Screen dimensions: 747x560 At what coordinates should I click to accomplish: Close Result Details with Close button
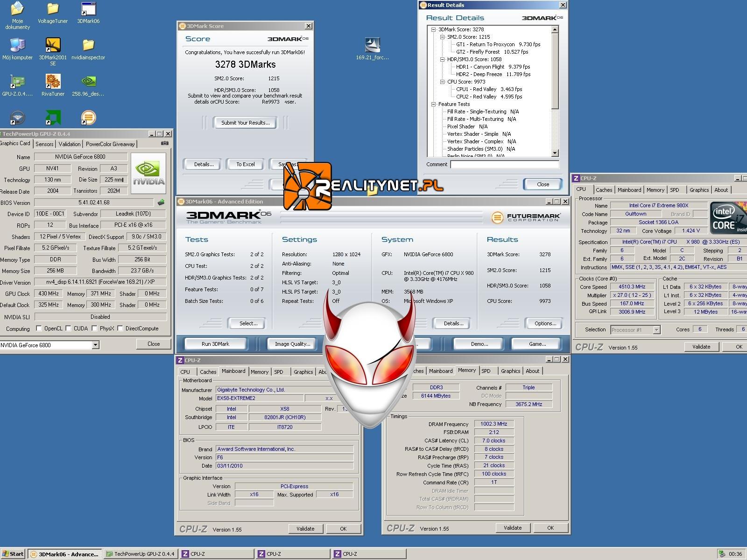coord(543,184)
